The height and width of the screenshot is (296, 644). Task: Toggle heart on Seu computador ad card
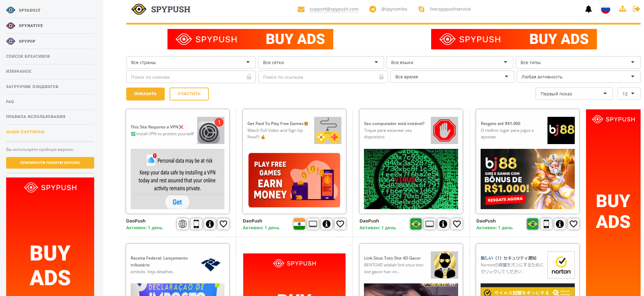point(457,224)
